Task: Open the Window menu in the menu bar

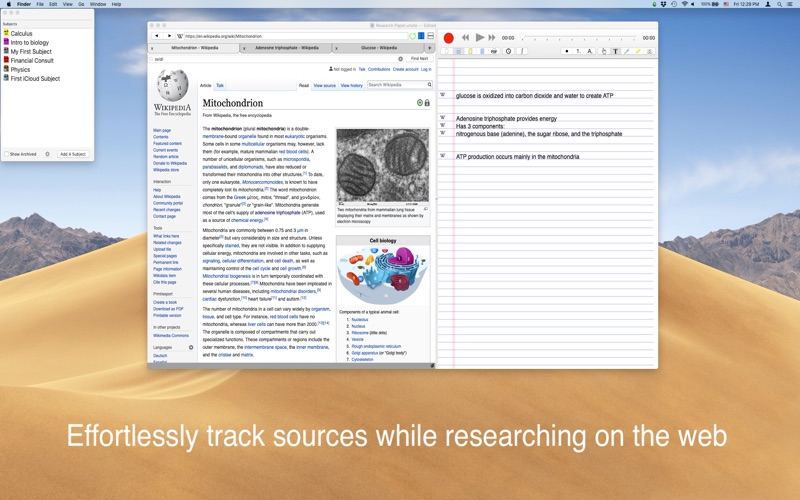Action: click(x=98, y=4)
